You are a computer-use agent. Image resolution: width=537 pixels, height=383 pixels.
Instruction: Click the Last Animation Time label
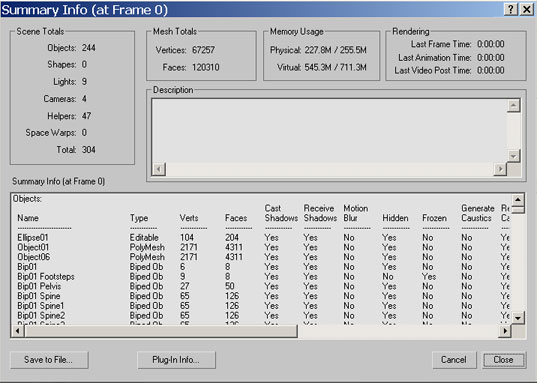tap(435, 58)
